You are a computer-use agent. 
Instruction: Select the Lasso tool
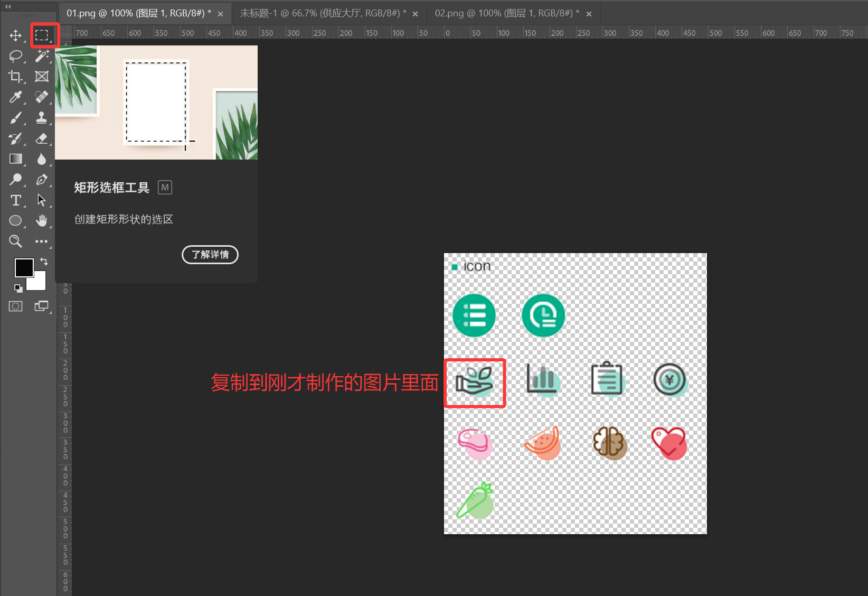(15, 56)
